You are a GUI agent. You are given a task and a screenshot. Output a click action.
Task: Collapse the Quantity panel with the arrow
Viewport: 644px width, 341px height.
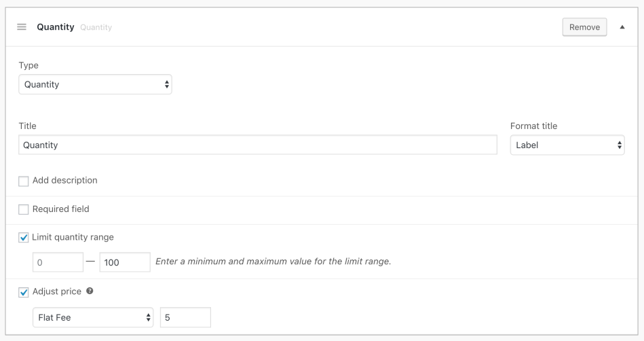click(622, 27)
